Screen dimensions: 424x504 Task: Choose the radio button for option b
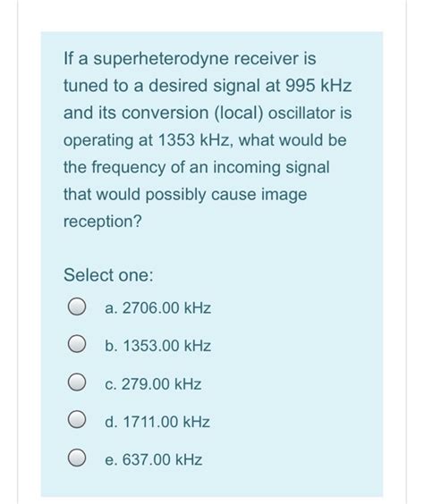[77, 344]
